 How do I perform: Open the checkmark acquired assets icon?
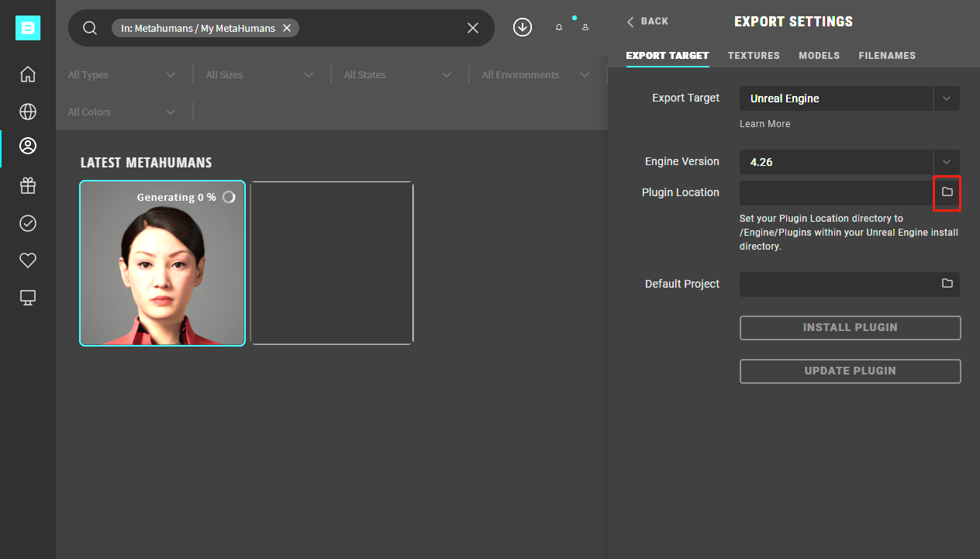(x=28, y=223)
